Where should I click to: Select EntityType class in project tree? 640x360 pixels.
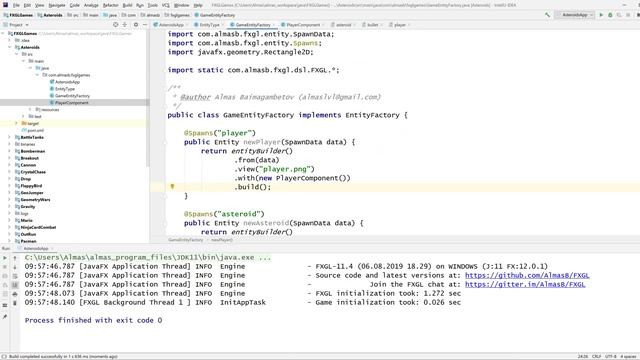point(64,89)
